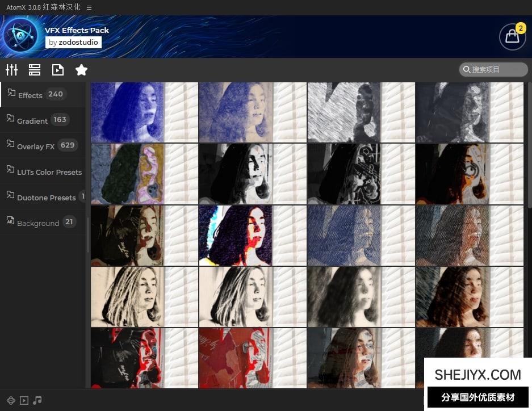The image size is (532, 411).
Task: Open the Background category
Action: point(37,223)
